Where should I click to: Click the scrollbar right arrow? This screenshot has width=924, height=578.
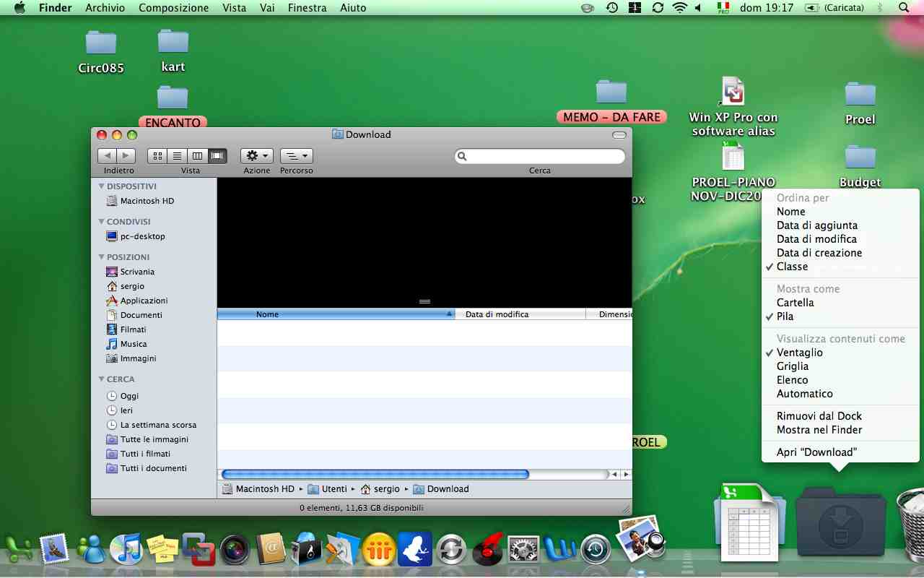[x=626, y=475]
